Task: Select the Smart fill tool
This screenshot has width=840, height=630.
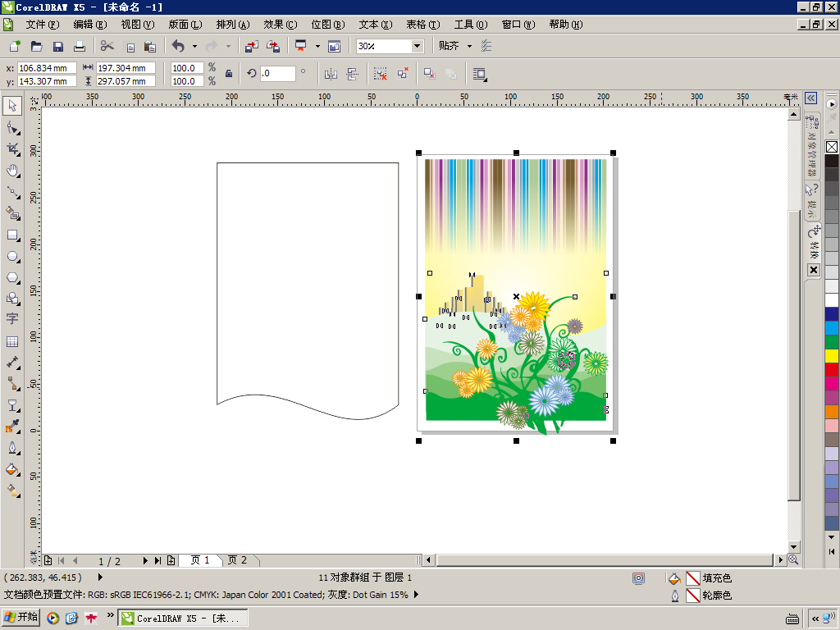Action: tap(12, 213)
